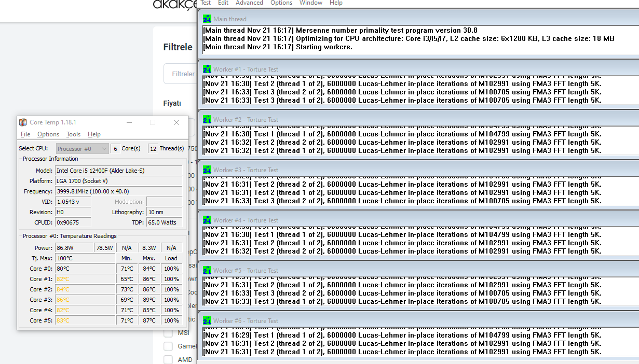Click the Mersenne primality test version 30.8 log line
Screen dimensions: 639x364
click(x=340, y=31)
